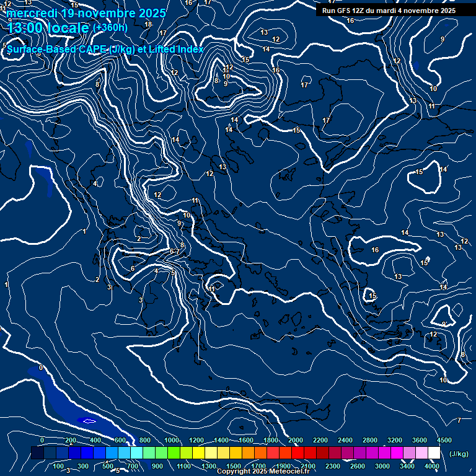
Task: Click the 'Surface-Based CAPE (J/kg) et Lifted Index' title
Action: (105, 49)
